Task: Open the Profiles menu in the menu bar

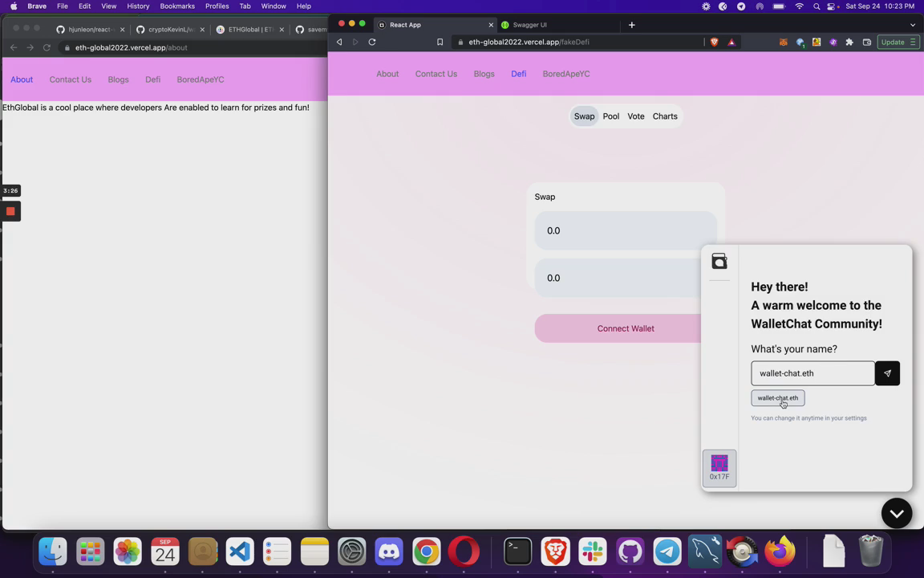Action: 217,6
